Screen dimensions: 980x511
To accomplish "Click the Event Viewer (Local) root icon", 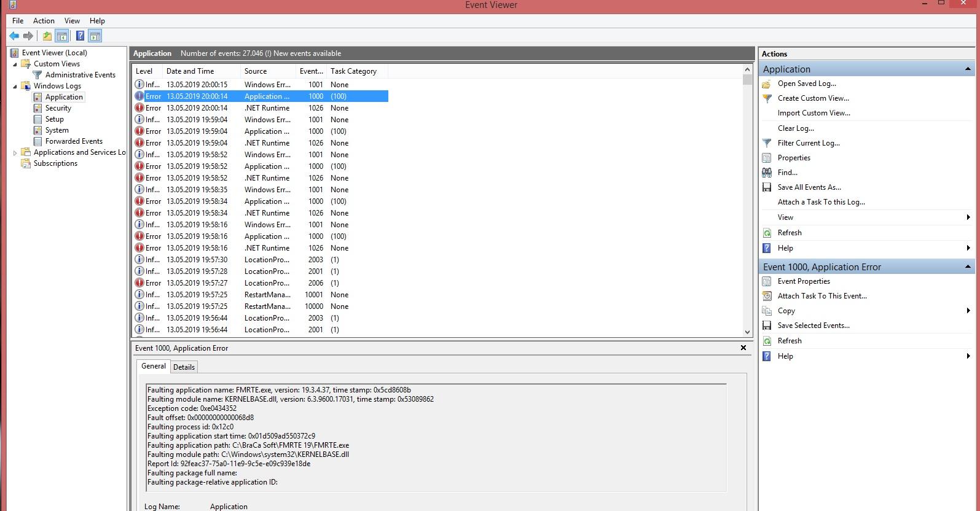I will pyautogui.click(x=15, y=53).
